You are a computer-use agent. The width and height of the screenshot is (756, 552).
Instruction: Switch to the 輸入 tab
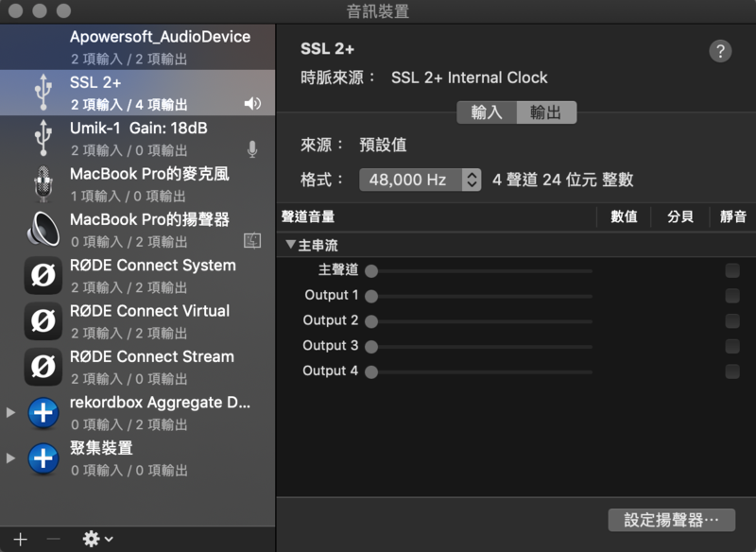pos(487,112)
